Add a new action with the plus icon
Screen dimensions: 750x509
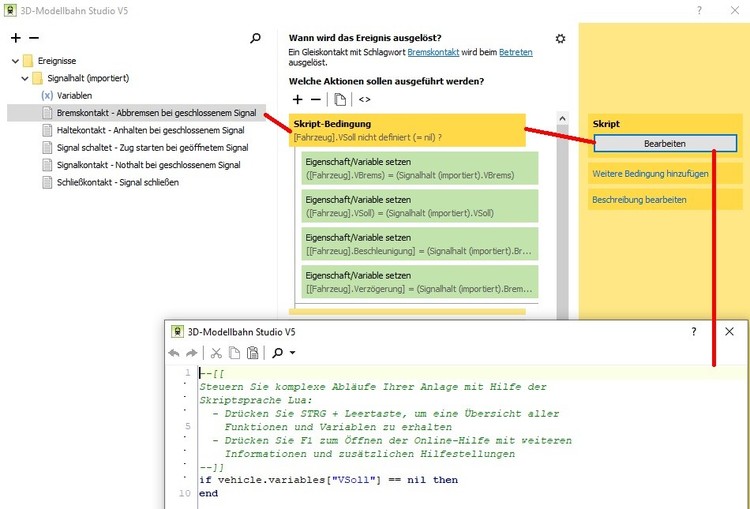click(297, 99)
